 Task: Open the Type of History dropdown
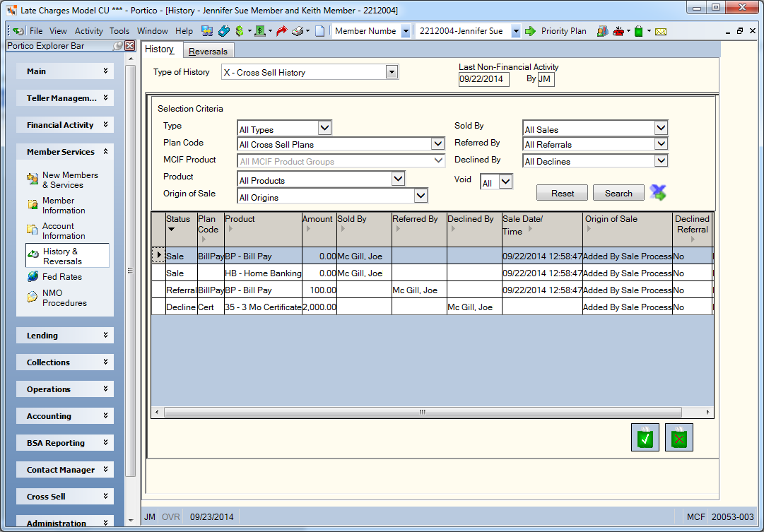click(x=392, y=72)
